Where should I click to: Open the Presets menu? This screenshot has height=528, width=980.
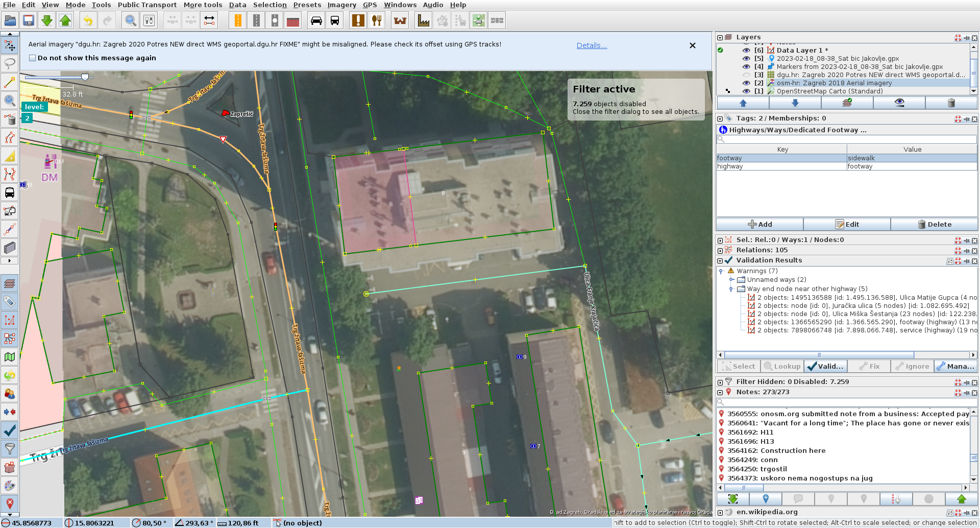point(307,5)
